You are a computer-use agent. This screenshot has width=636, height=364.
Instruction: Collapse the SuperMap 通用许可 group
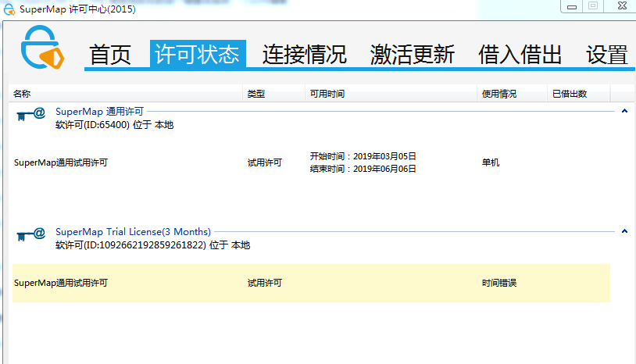tap(624, 111)
